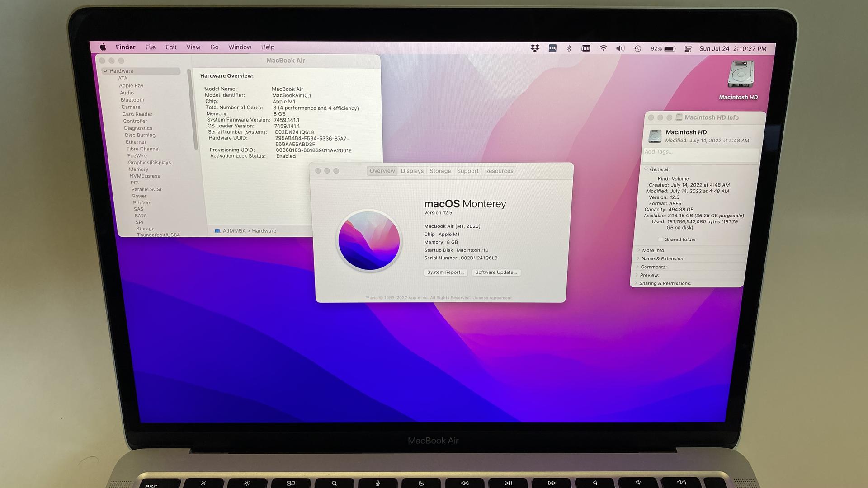Switch to the Support tab

[467, 171]
